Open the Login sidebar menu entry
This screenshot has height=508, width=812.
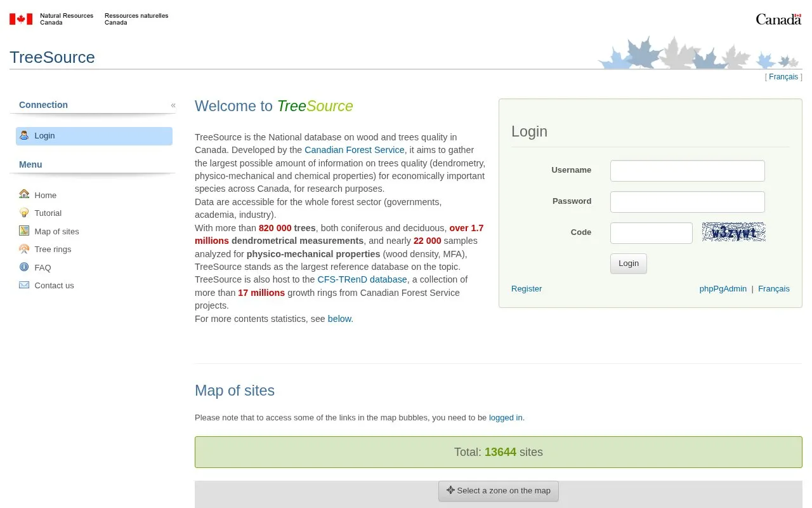94,136
